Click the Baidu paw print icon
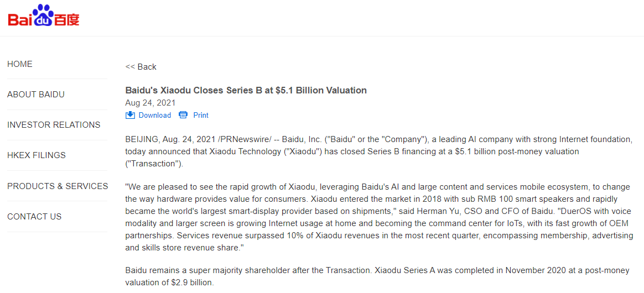The image size is (644, 293). pos(43,17)
